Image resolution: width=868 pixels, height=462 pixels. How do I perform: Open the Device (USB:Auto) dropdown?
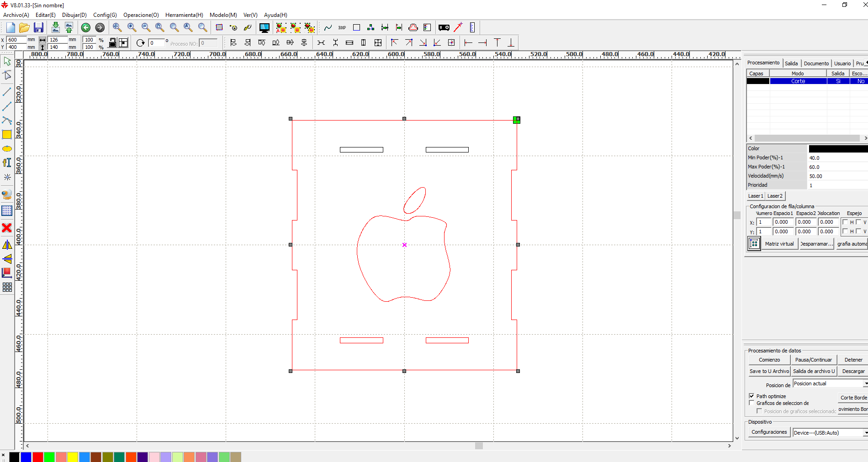click(830, 433)
